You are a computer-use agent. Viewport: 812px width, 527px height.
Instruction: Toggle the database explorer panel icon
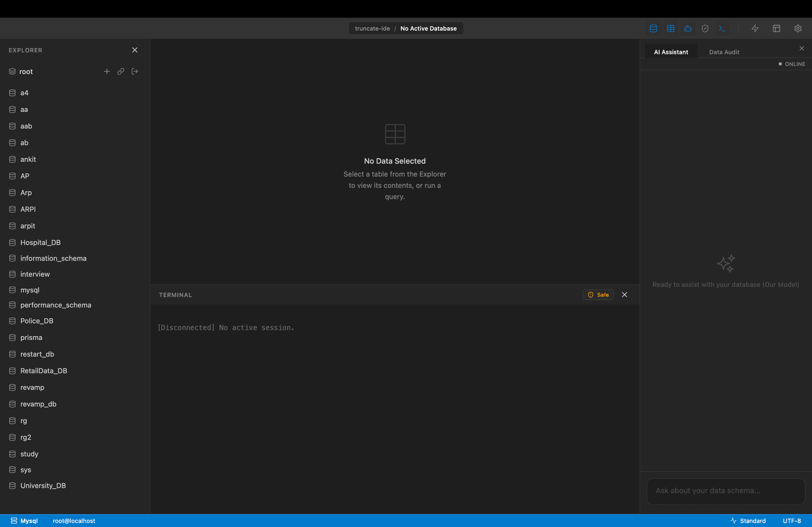coord(653,28)
